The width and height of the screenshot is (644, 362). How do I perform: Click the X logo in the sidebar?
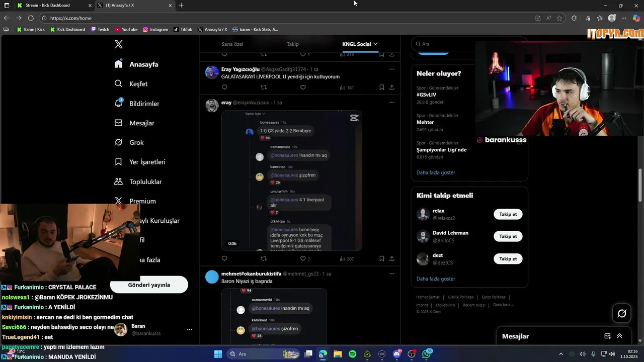click(x=119, y=44)
